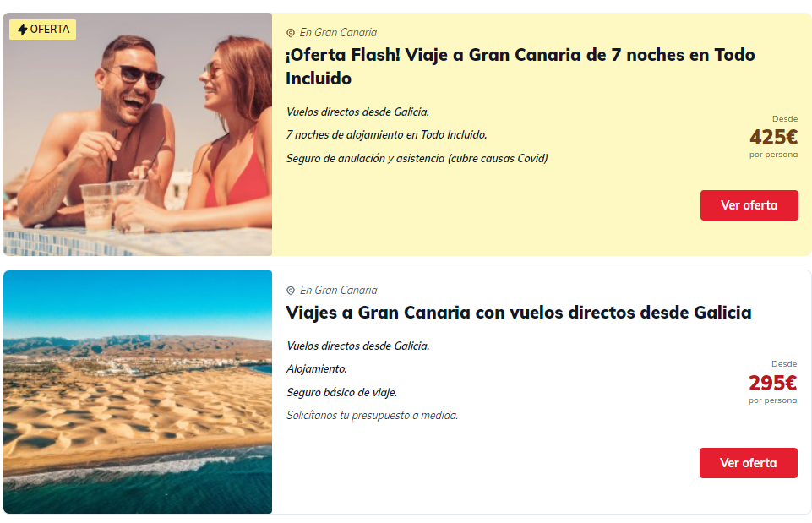
Task: Click the first offer's En Gran Canaria location
Action: 338,33
